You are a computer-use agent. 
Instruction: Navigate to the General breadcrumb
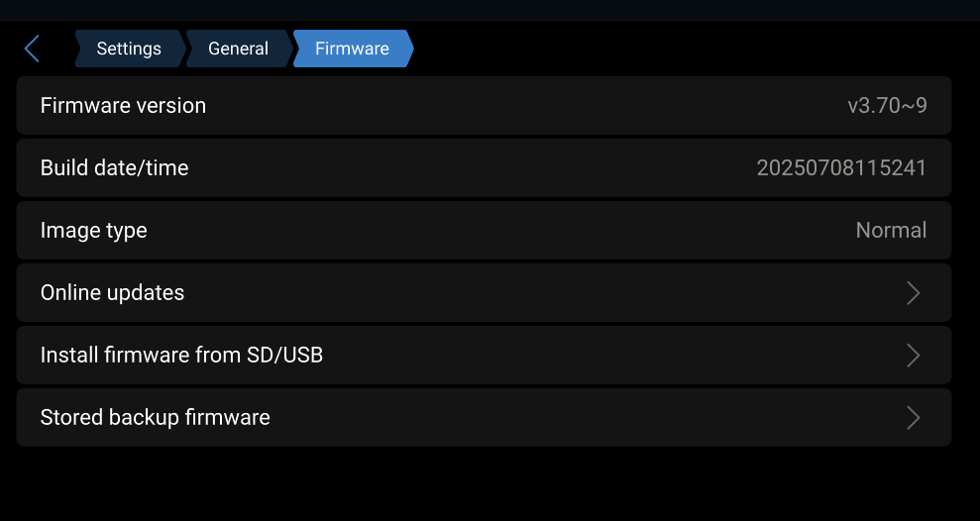tap(238, 49)
